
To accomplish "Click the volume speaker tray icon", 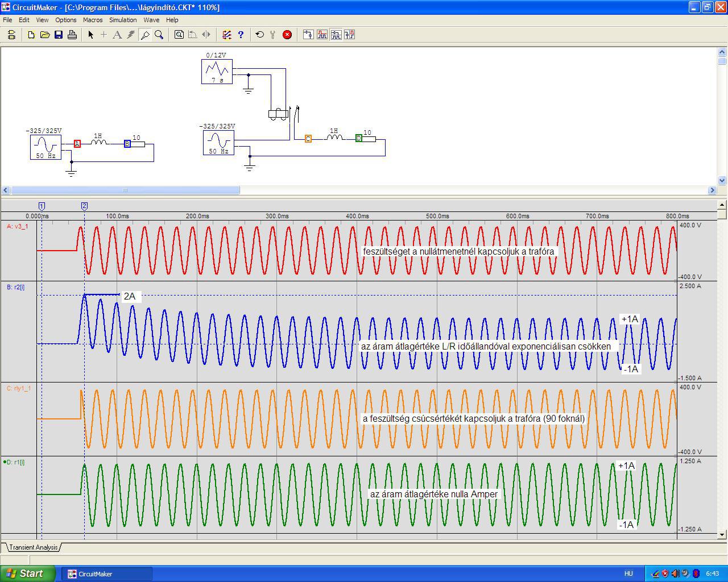I will (675, 574).
